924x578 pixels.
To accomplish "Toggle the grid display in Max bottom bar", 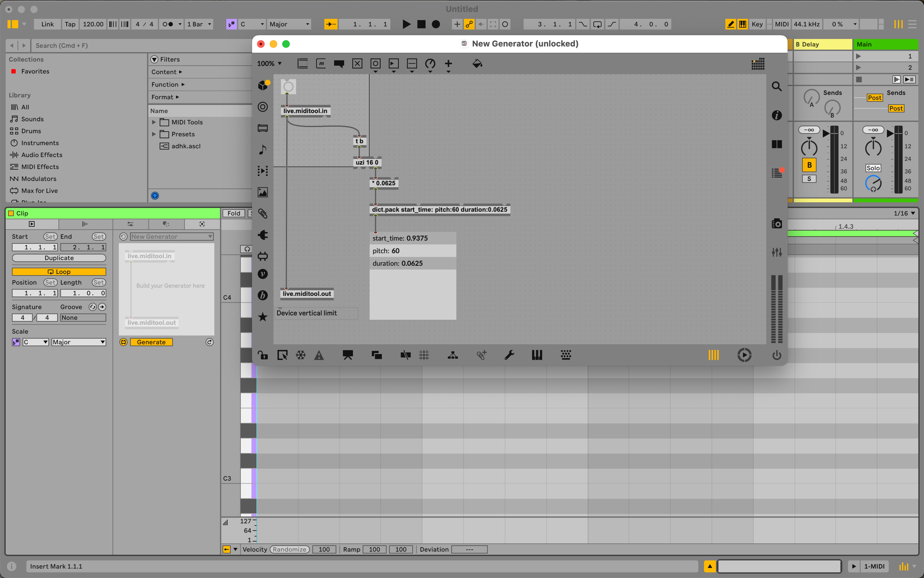I will [424, 355].
